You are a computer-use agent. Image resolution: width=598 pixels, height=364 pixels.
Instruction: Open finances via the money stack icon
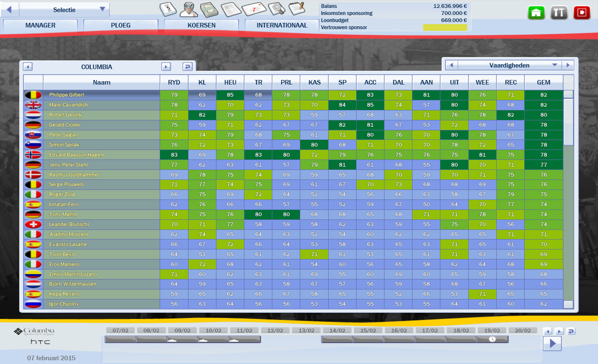click(x=209, y=9)
